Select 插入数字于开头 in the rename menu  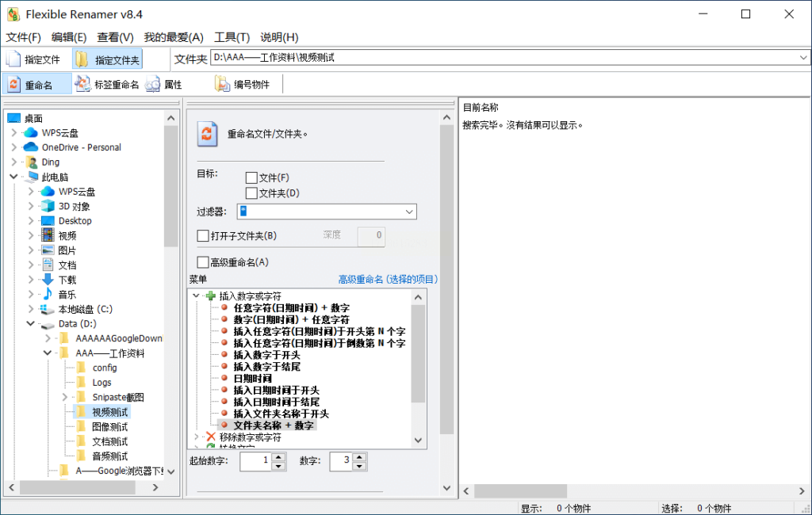tap(266, 355)
